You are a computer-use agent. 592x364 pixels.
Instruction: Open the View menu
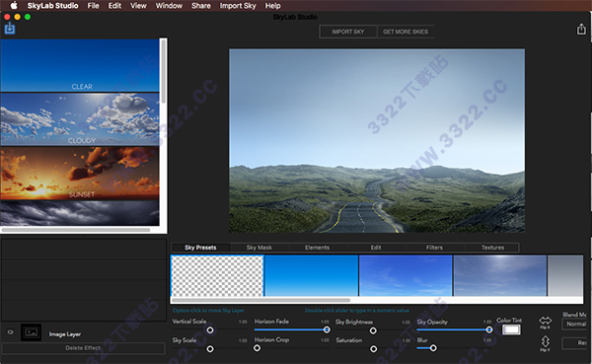138,6
